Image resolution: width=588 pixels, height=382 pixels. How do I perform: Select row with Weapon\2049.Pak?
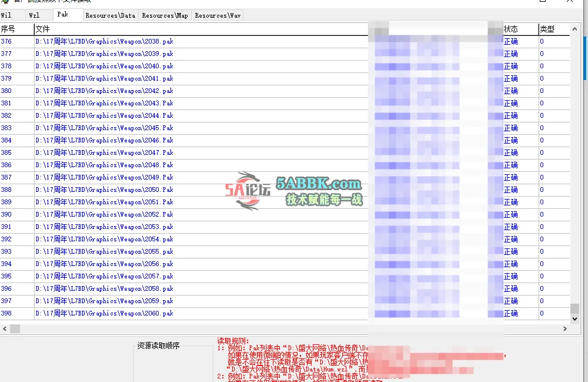coord(285,178)
